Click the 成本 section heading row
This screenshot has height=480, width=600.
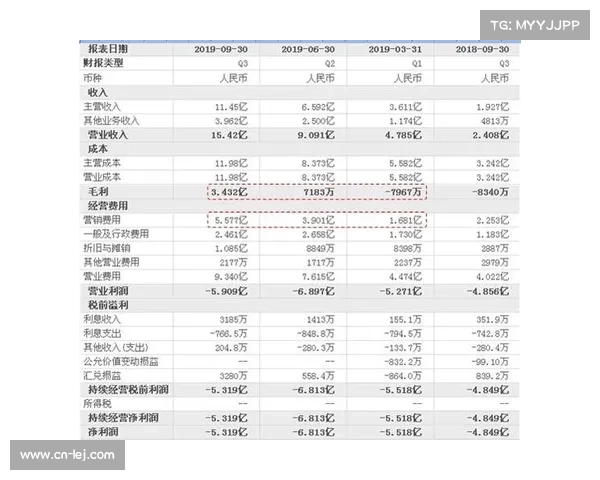(98, 148)
